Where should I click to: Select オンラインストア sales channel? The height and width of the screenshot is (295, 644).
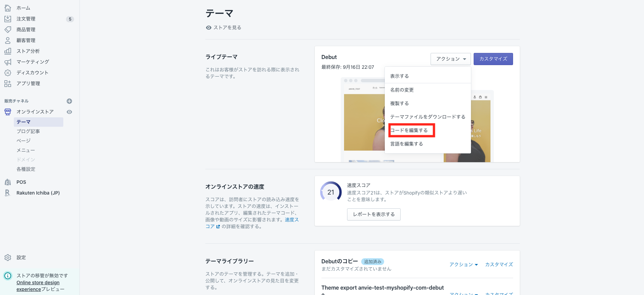point(35,112)
